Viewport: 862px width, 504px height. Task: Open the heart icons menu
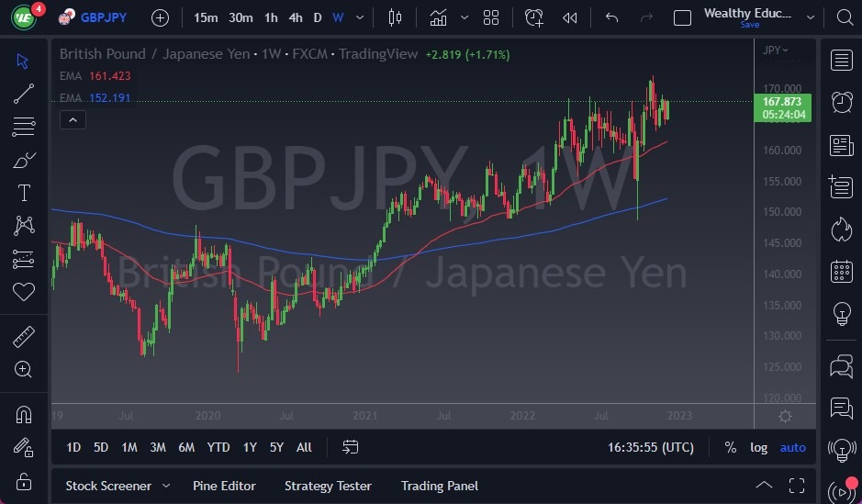pyautogui.click(x=24, y=292)
